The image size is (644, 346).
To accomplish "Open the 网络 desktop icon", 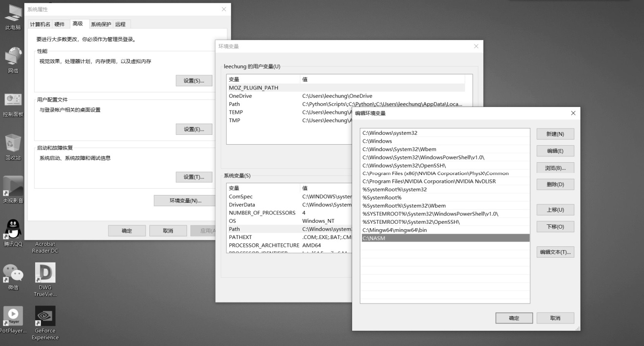I will click(13, 58).
